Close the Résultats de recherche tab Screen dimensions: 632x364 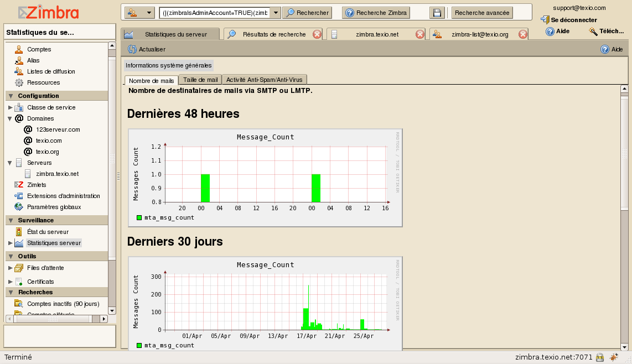[317, 34]
